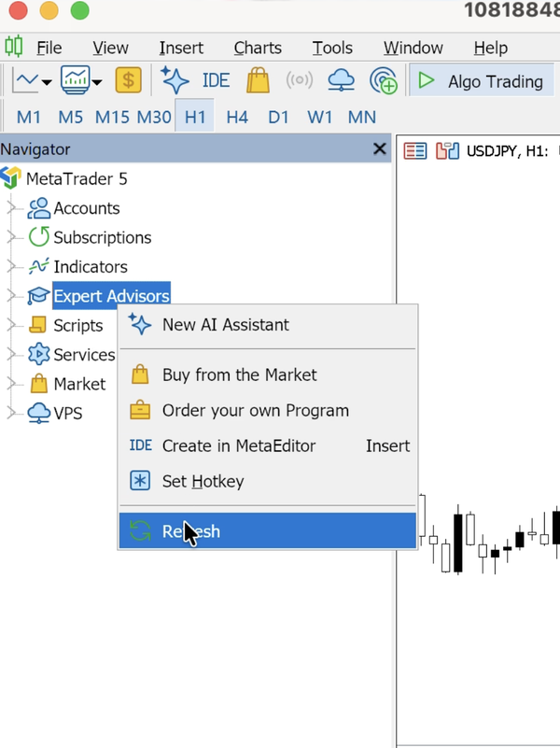This screenshot has height=748, width=560.
Task: Expand the Accounts tree node
Action: coord(11,208)
